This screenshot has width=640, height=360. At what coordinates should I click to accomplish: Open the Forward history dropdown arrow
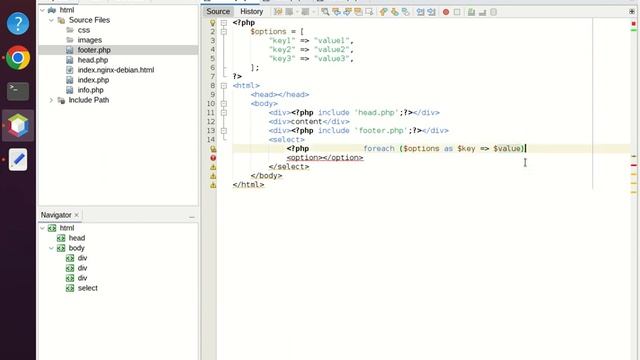[x=313, y=12]
